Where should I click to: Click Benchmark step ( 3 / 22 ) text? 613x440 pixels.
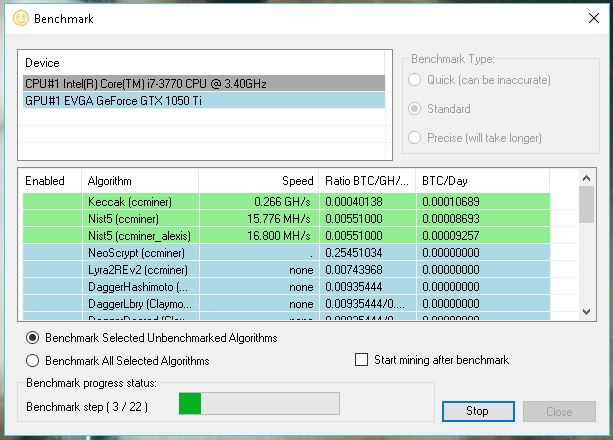(87, 407)
